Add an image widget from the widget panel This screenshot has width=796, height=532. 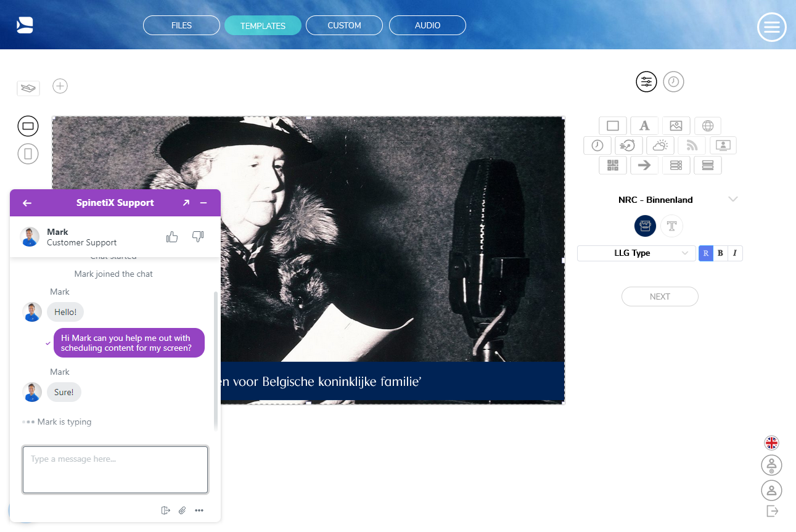(676, 126)
